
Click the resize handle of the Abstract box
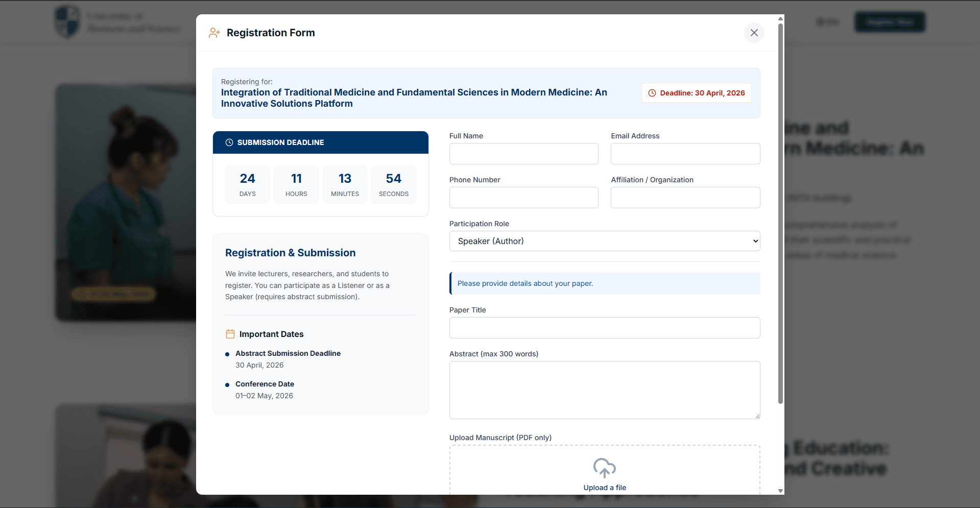[x=757, y=416]
